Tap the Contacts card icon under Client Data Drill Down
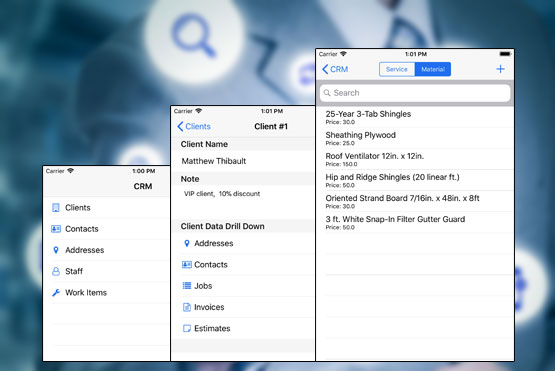 pos(187,264)
